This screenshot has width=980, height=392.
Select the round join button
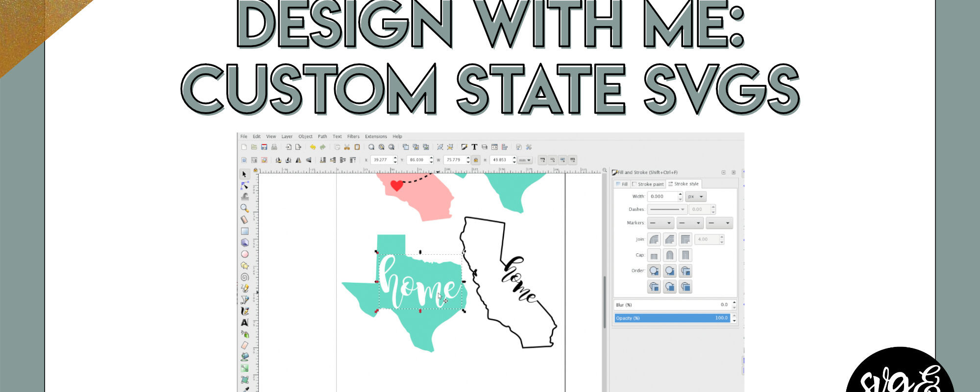pyautogui.click(x=654, y=239)
